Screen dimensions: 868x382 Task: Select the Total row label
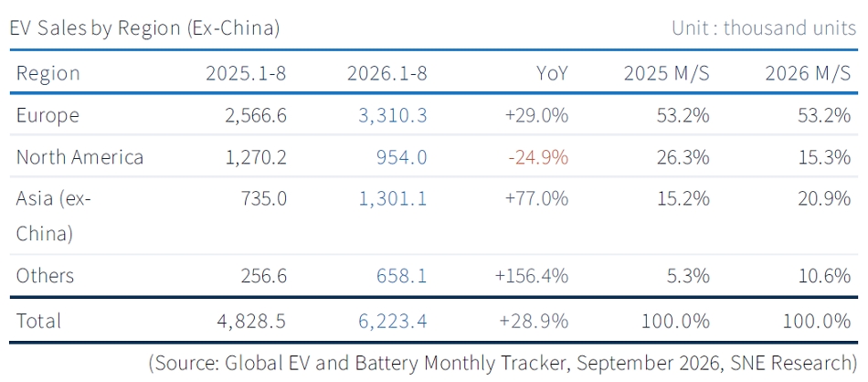[38, 321]
